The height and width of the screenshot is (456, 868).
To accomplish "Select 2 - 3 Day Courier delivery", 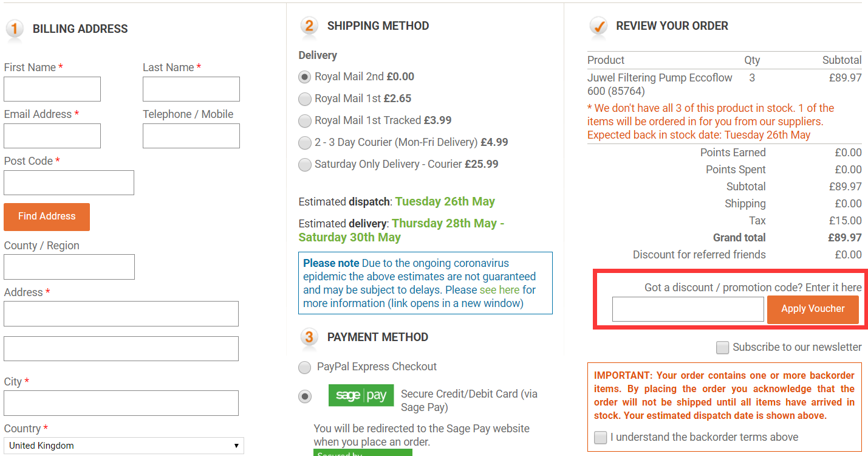I will pyautogui.click(x=305, y=143).
